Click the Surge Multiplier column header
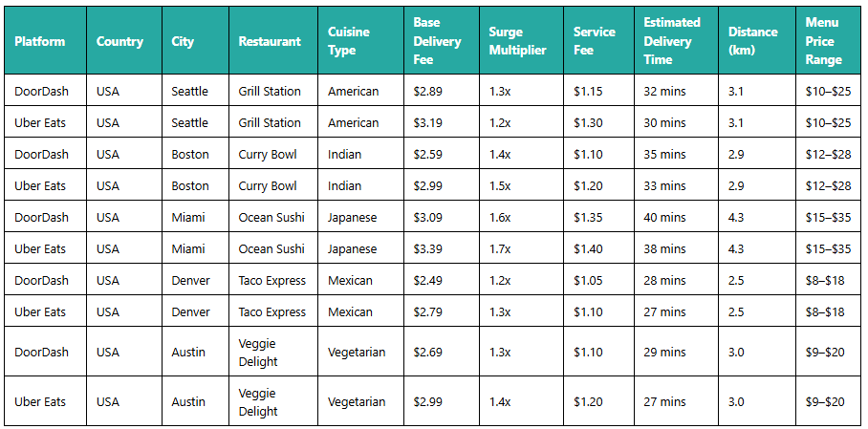Viewport: 868px width, 429px height. [517, 41]
